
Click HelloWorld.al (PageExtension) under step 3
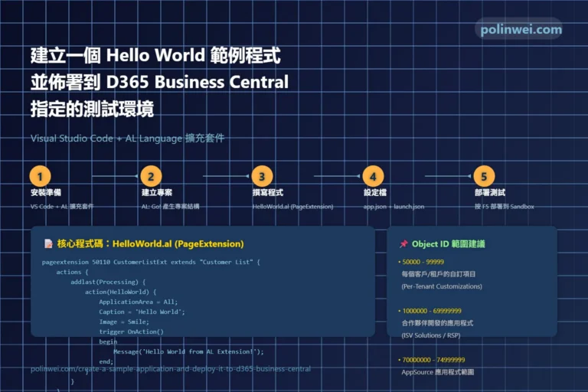[x=293, y=206]
